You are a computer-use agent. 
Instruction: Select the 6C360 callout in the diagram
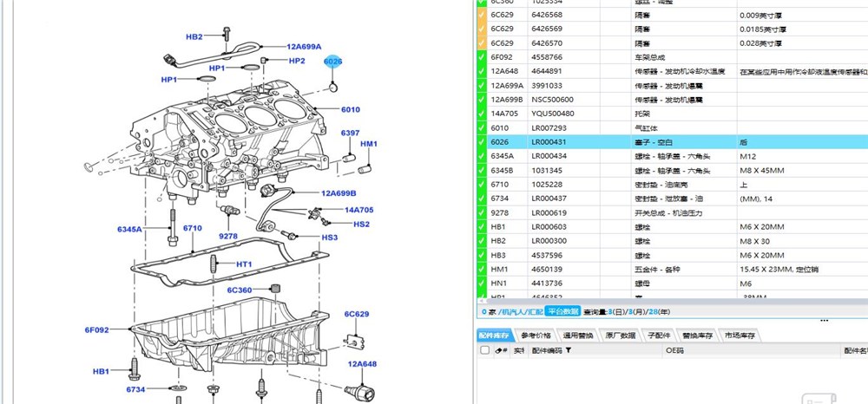click(240, 290)
